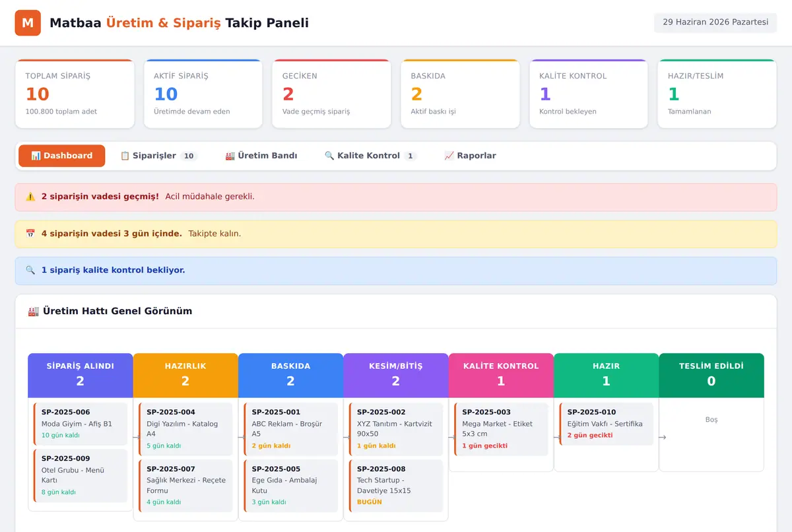
Task: Open order card SP-2025-005
Action: [x=290, y=486]
